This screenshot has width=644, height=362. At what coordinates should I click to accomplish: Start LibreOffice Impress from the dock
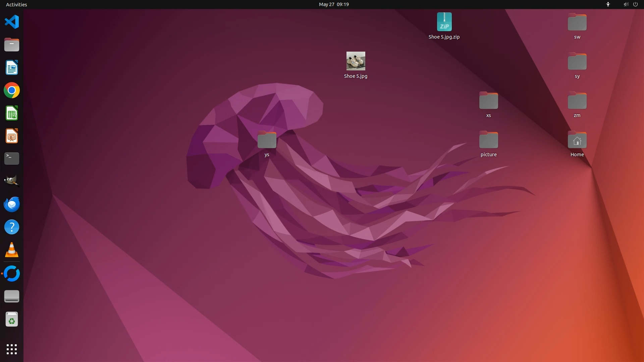tap(12, 136)
